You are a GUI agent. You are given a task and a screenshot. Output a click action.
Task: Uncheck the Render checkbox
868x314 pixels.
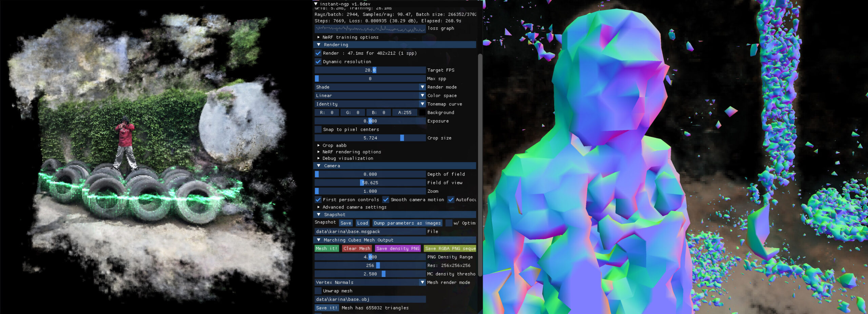click(x=318, y=53)
